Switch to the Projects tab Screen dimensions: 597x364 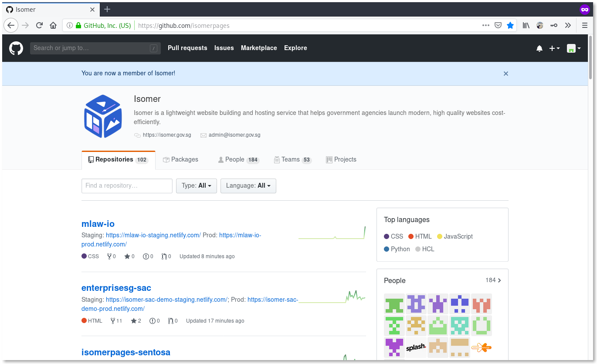point(341,160)
